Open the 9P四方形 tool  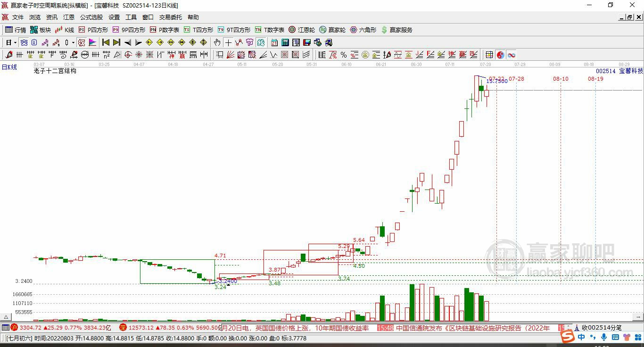point(129,30)
